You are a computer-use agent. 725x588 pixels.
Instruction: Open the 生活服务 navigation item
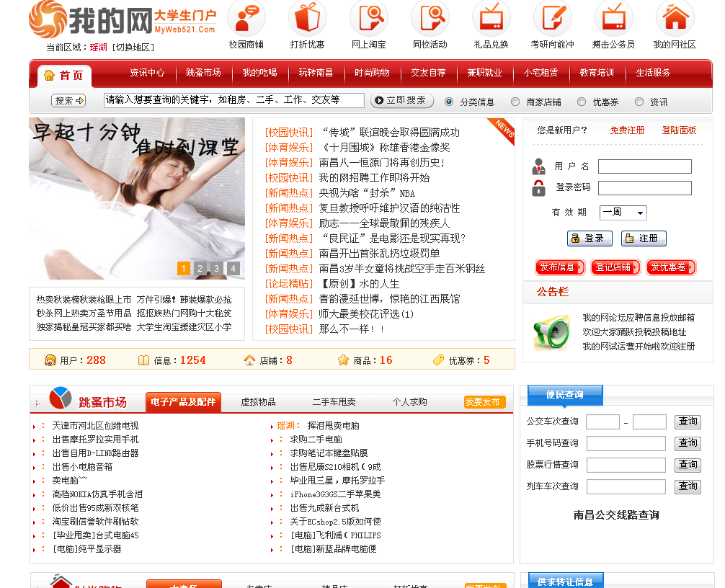click(x=654, y=73)
